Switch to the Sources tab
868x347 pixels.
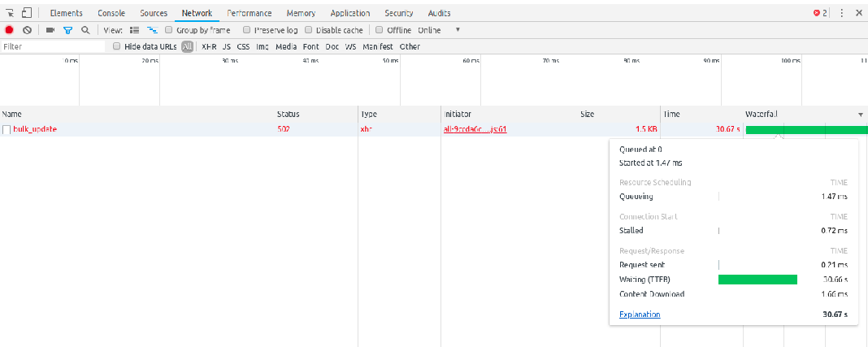(154, 13)
